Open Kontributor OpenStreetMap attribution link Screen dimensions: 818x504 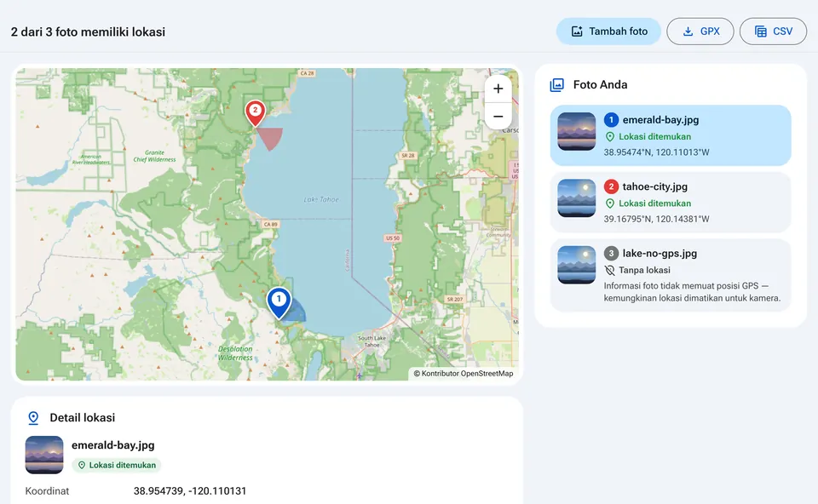[464, 373]
